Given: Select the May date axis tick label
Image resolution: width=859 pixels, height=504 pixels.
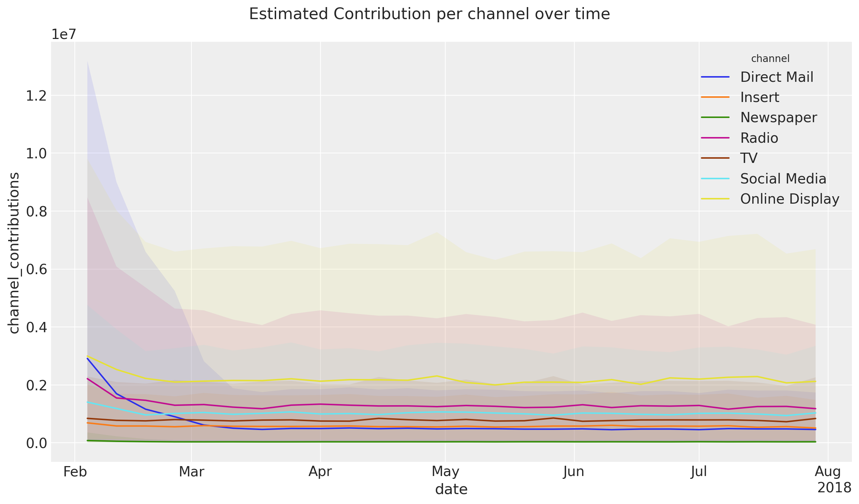Looking at the screenshot, I should point(445,472).
